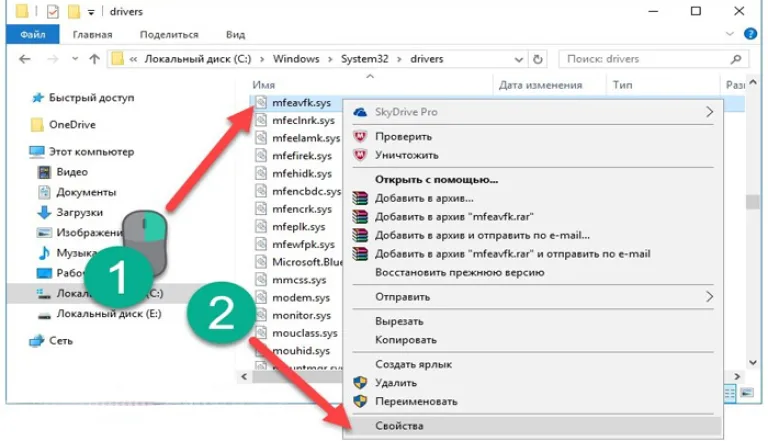The image size is (768, 441).
Task: Select the mfencbdc.sys file
Action: 306,191
